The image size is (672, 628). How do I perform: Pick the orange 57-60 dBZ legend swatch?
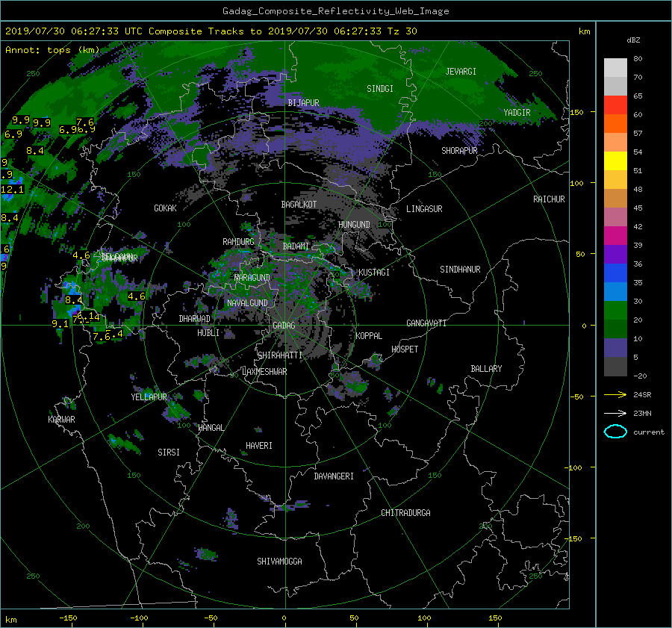615,123
